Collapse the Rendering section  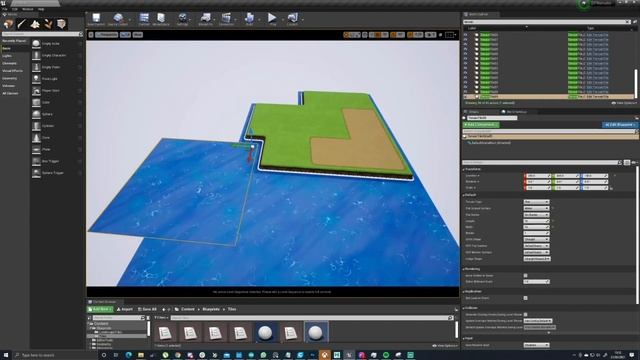click(x=464, y=269)
